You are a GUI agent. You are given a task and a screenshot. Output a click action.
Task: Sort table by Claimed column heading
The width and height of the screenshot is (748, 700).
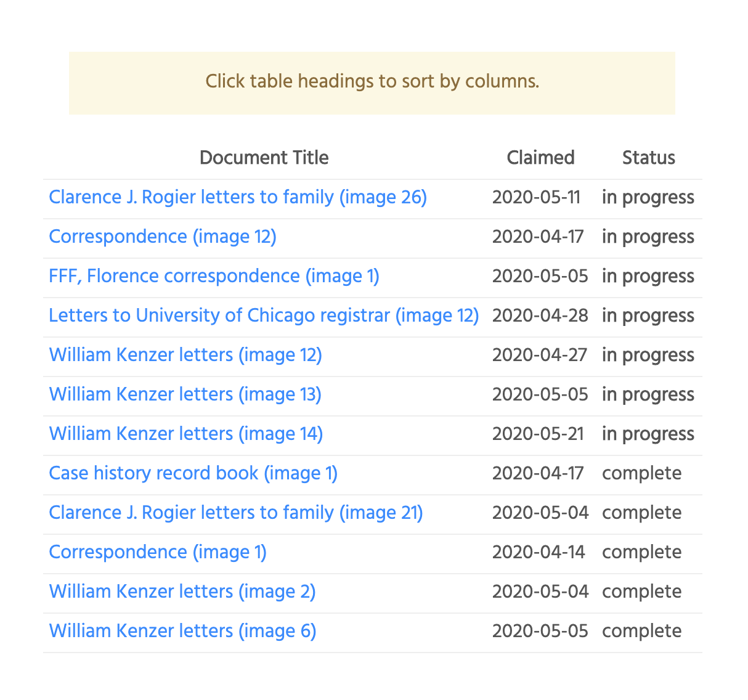(540, 158)
